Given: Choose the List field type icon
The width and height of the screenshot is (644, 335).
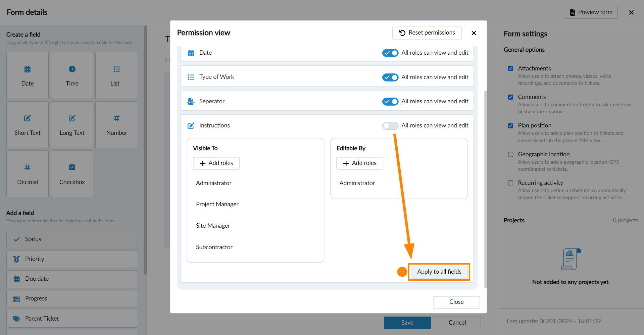Looking at the screenshot, I should [116, 69].
